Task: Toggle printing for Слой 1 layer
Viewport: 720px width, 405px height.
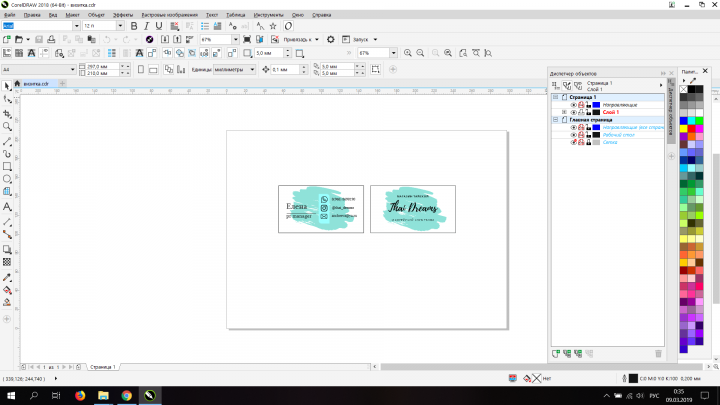Action: [x=581, y=112]
